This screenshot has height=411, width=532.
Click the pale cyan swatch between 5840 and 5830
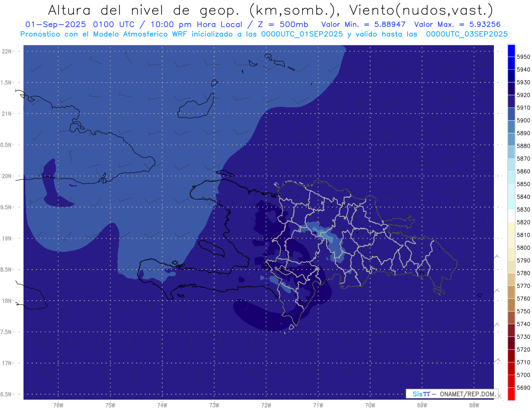coord(511,203)
